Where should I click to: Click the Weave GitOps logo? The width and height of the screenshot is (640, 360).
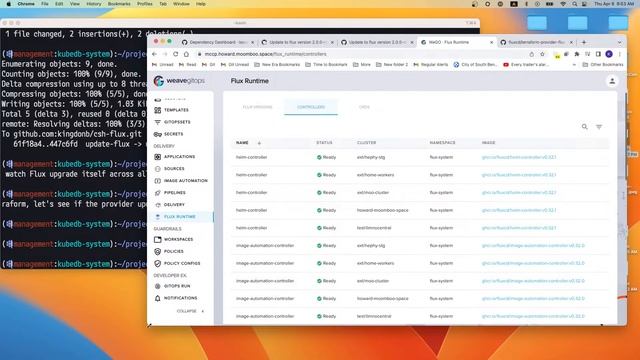pyautogui.click(x=179, y=81)
